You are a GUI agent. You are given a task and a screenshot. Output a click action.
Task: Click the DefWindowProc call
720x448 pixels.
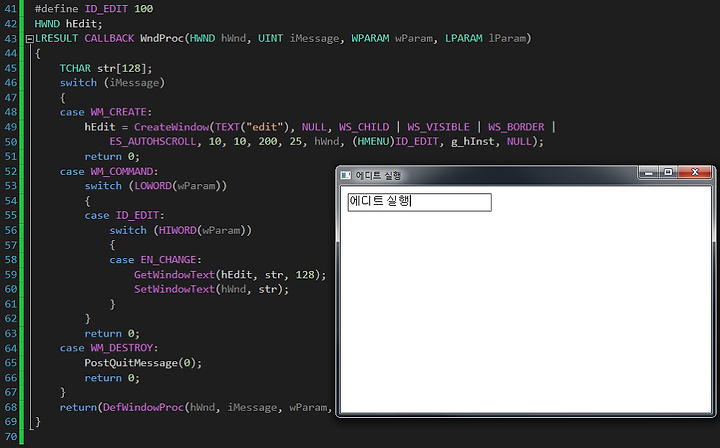click(x=143, y=407)
